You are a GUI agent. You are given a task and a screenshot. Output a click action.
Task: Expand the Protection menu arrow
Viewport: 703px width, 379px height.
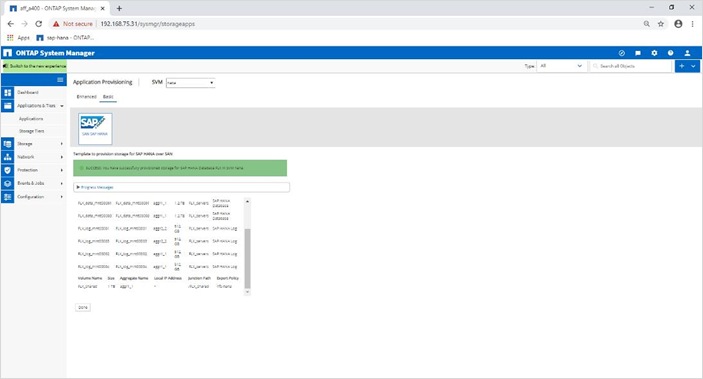(x=62, y=170)
